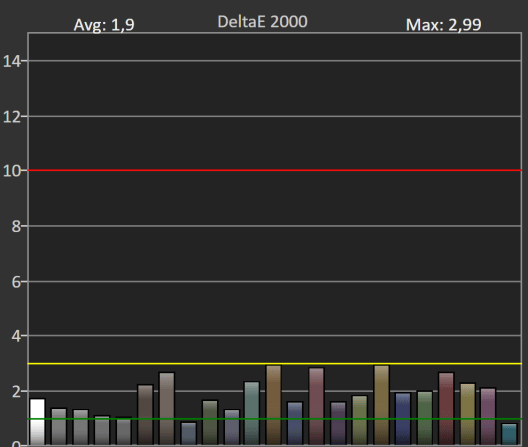Select the short blue-gray bar
528x447 pixels.
189,434
